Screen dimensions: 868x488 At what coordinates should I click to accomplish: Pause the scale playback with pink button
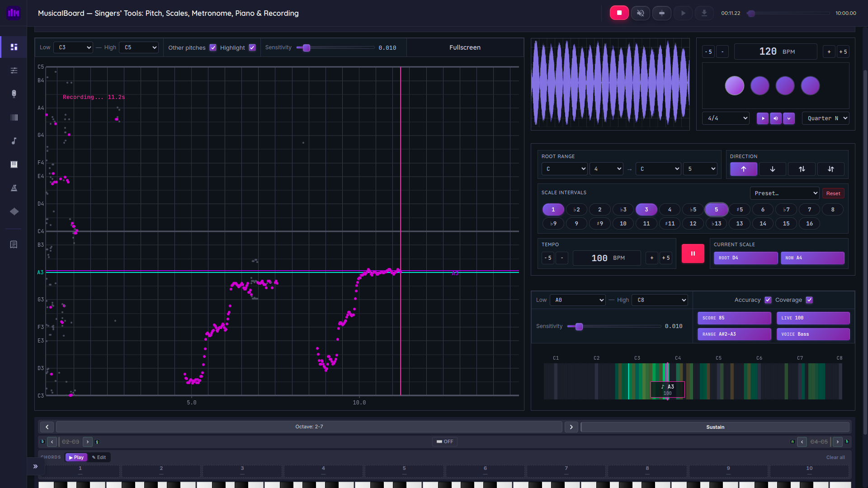[693, 253]
